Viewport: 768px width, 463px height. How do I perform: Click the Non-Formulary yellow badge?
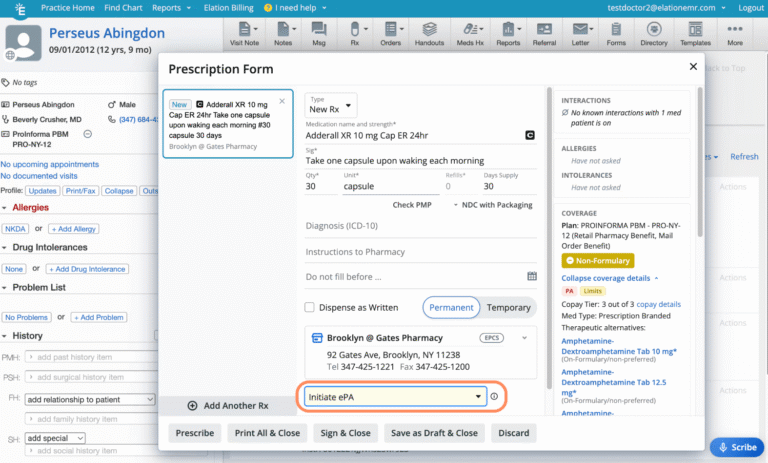(x=598, y=261)
